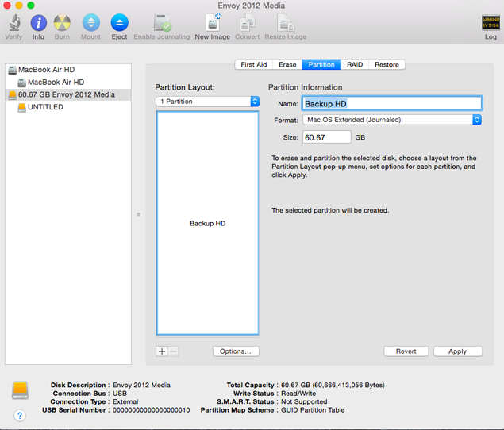Click the Enable Journaling toolbar icon
Image resolution: width=504 pixels, height=430 pixels.
point(163,23)
